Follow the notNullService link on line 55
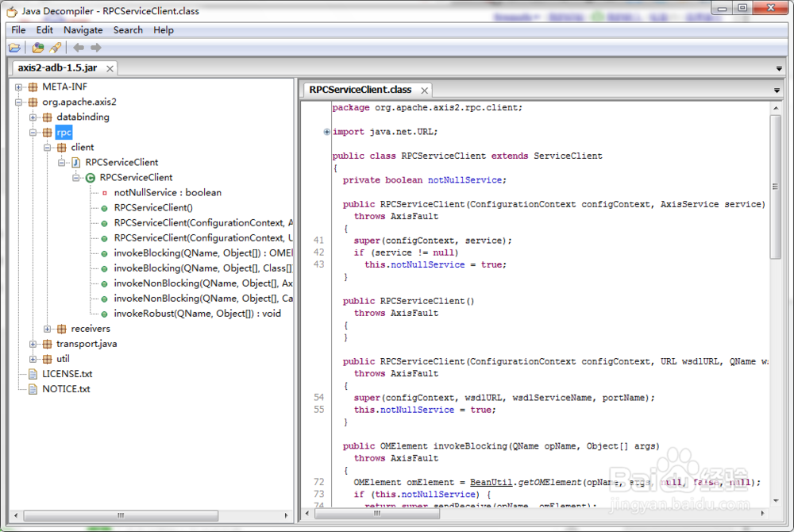 tap(417, 410)
